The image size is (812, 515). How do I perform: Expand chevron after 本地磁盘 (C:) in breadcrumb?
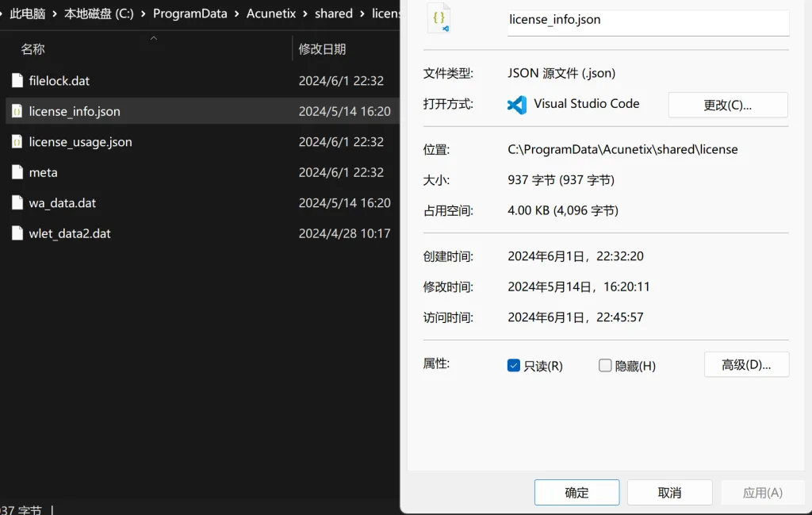coord(143,13)
